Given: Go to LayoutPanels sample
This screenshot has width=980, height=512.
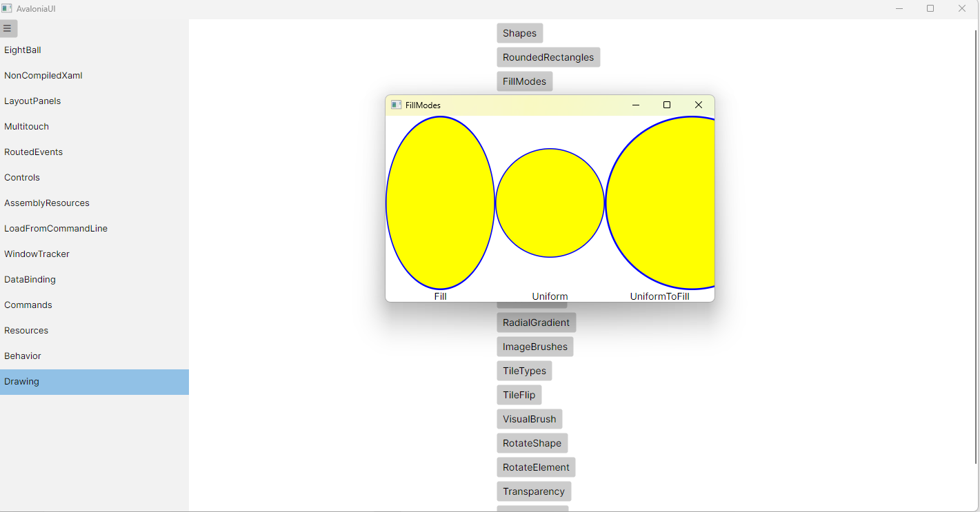Looking at the screenshot, I should pyautogui.click(x=94, y=101).
